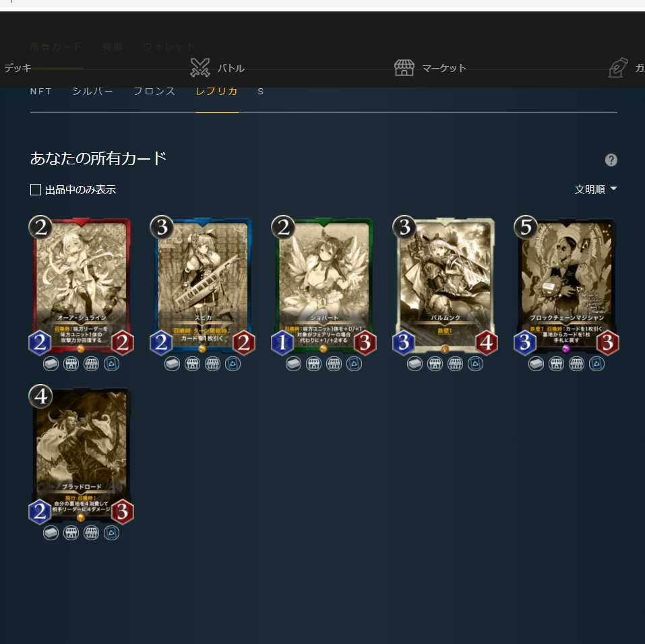Go to the デッキ navigation link
This screenshot has width=645, height=644.
(x=18, y=68)
